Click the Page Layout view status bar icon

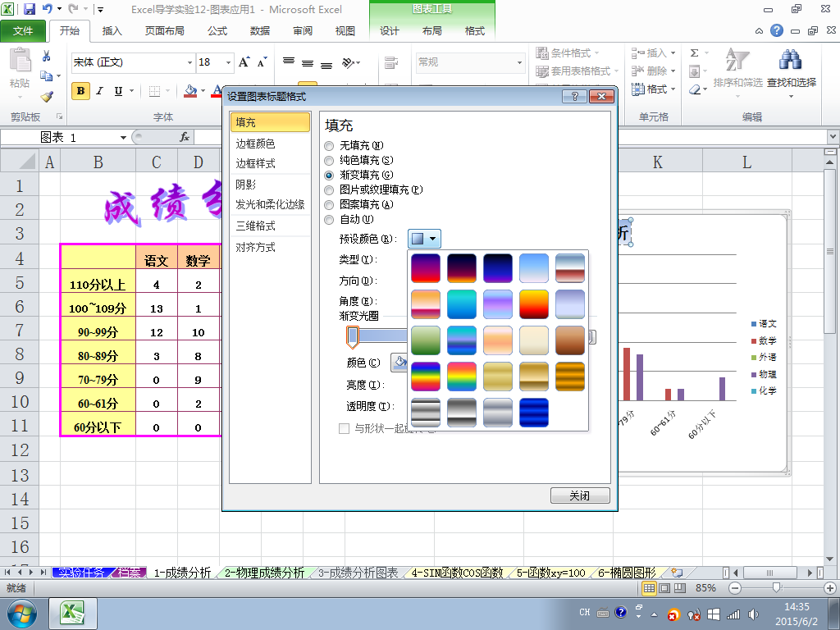coord(664,587)
